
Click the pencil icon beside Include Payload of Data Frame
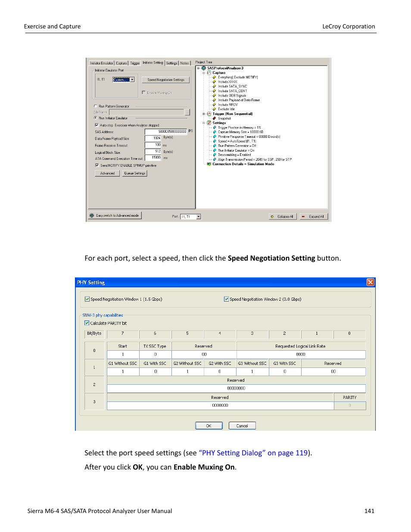coord(215,100)
